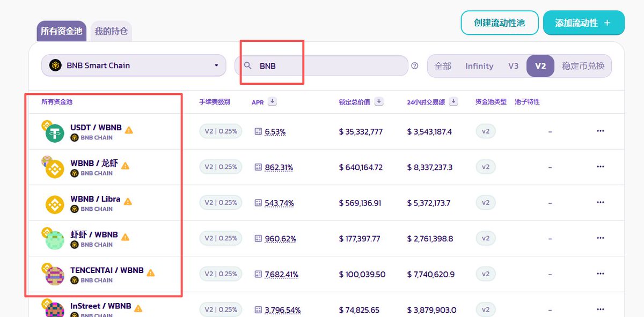
Task: Click the WBNB / Libra token logo
Action: (x=55, y=204)
